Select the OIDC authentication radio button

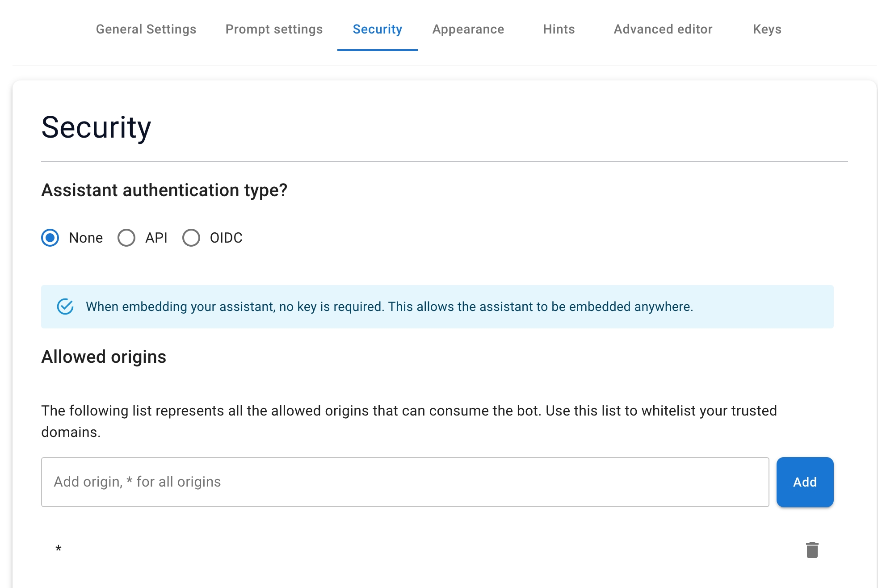click(191, 238)
